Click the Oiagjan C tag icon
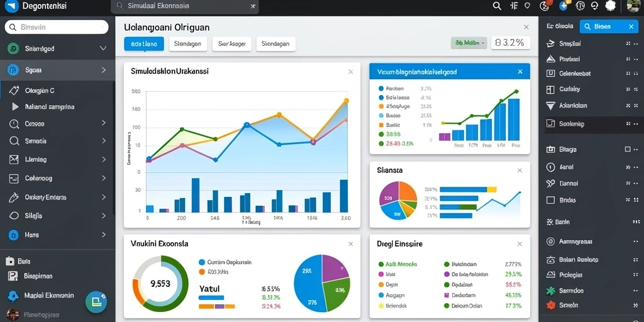Viewport: 644px width, 322px height. [14, 91]
